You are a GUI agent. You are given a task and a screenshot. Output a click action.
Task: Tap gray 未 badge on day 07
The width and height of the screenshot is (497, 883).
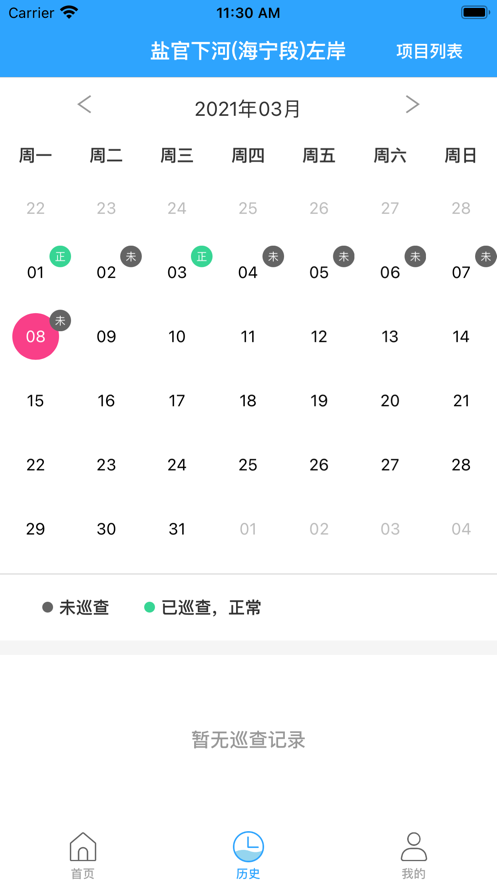[x=486, y=257]
